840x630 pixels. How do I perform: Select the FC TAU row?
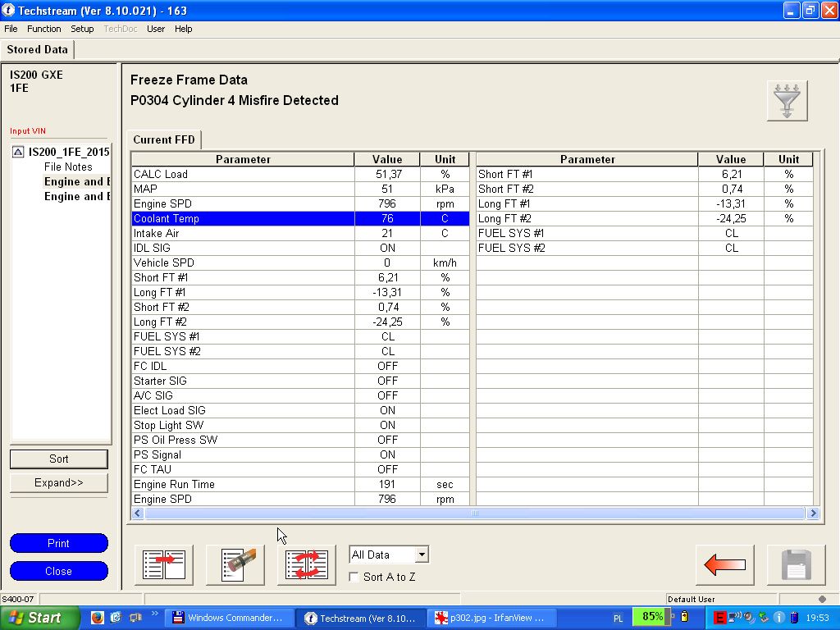click(x=300, y=470)
